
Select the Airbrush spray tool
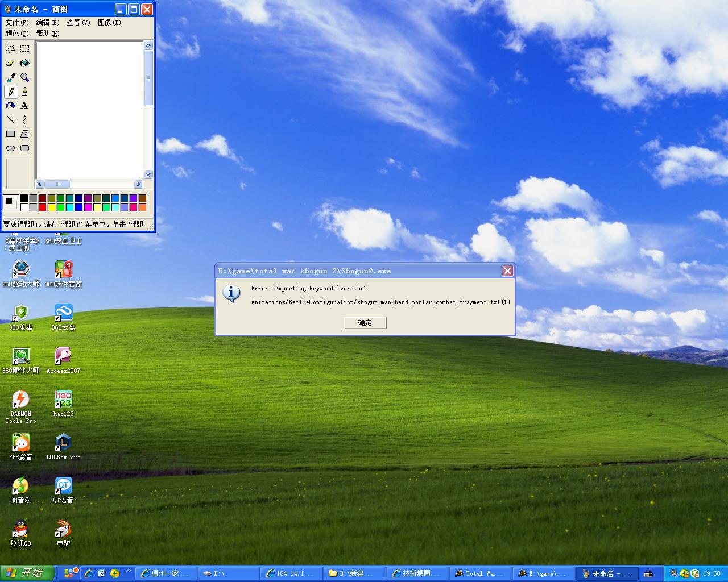coord(10,106)
